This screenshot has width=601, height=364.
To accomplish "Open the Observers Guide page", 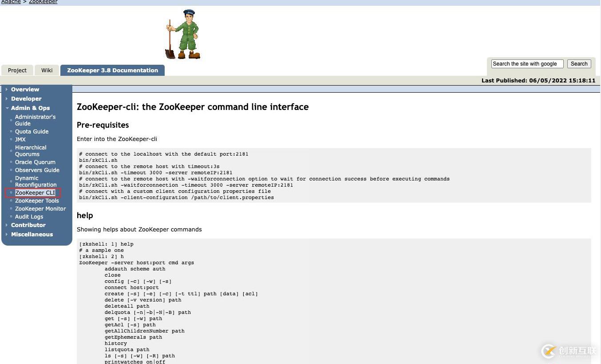I will pyautogui.click(x=37, y=170).
